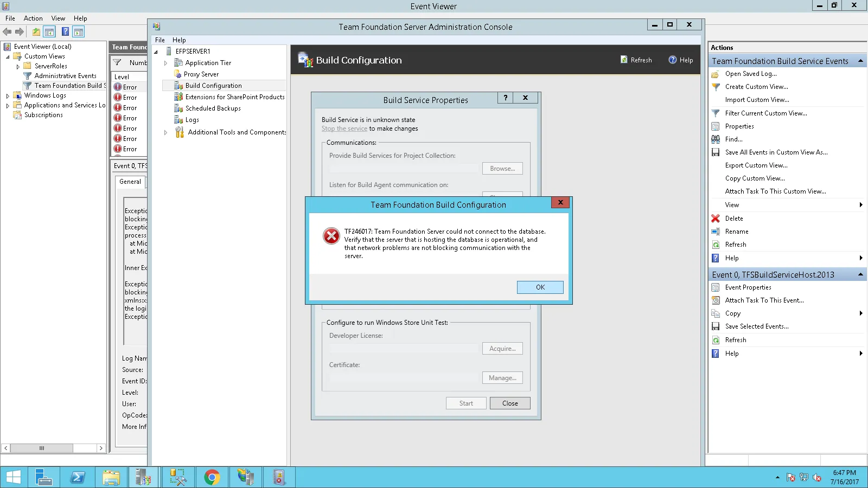Select the EFPSERVER1 server node
Image resolution: width=868 pixels, height=488 pixels.
193,52
